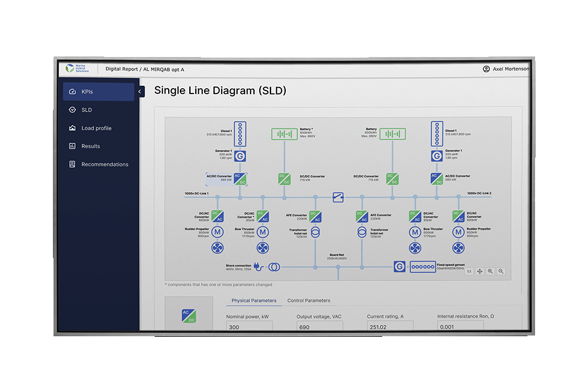Select the right Diesel 1 engine symbol
588x392 pixels.
tap(437, 133)
